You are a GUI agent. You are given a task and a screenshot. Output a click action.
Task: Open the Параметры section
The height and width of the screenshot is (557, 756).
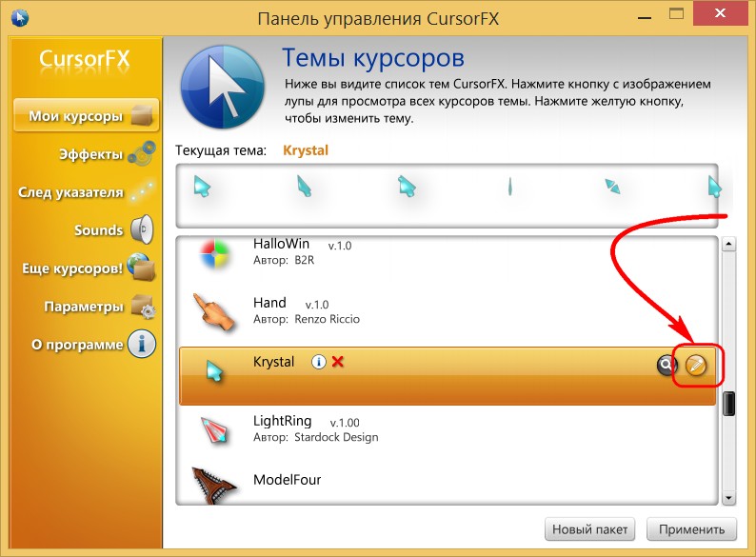click(x=99, y=307)
